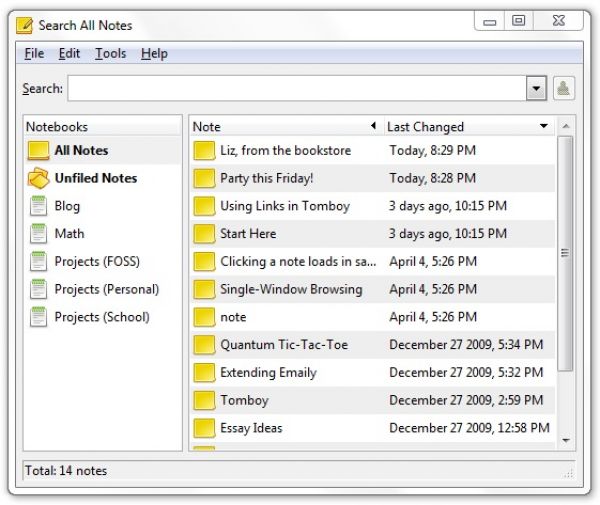The width and height of the screenshot is (600, 505).
Task: Select the Projects (School) notebook
Action: coord(101,317)
